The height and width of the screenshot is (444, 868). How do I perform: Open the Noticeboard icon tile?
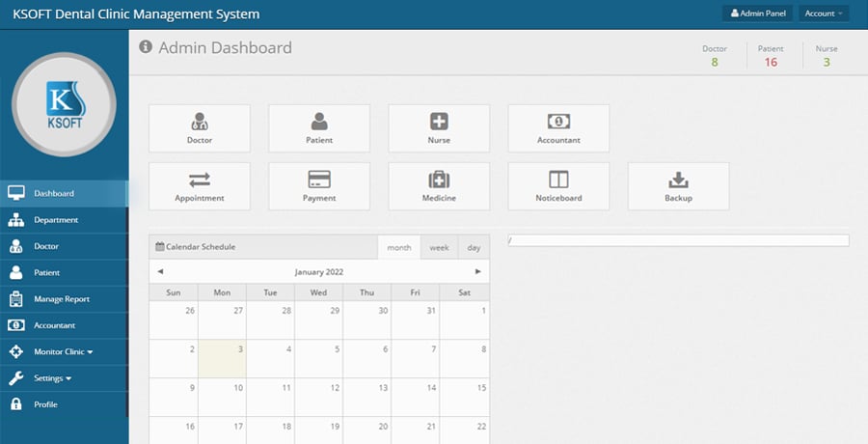point(558,180)
